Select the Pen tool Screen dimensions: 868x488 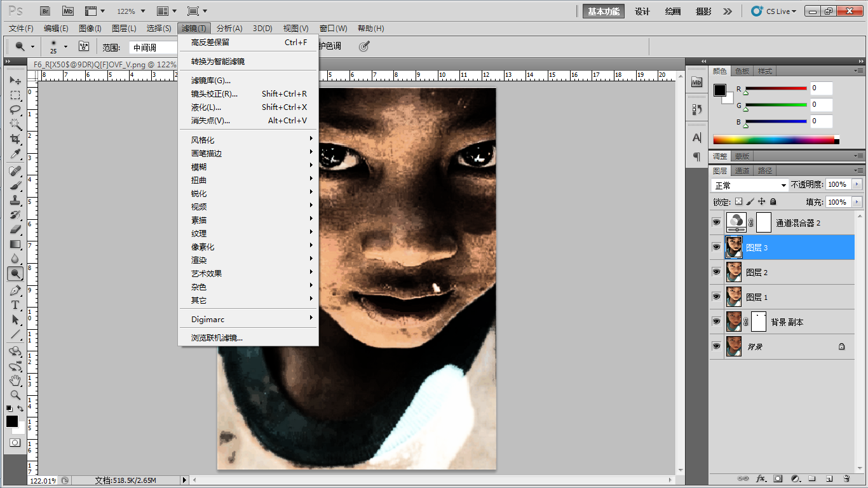point(15,290)
